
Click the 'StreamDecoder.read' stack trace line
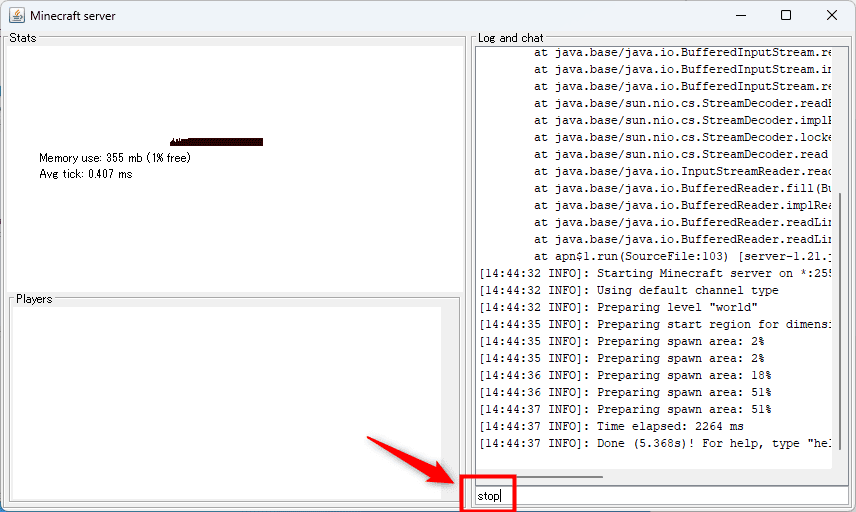point(681,154)
